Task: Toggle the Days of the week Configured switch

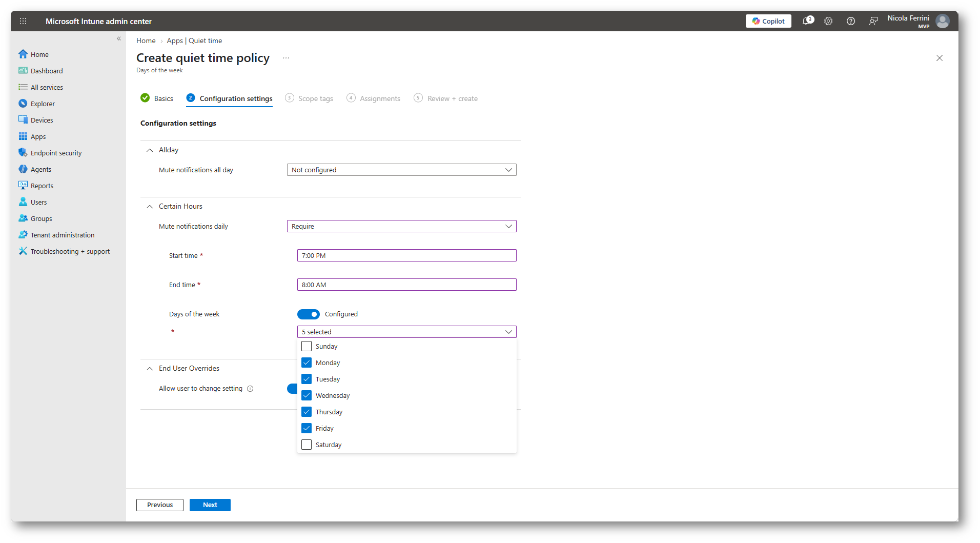Action: pyautogui.click(x=309, y=314)
